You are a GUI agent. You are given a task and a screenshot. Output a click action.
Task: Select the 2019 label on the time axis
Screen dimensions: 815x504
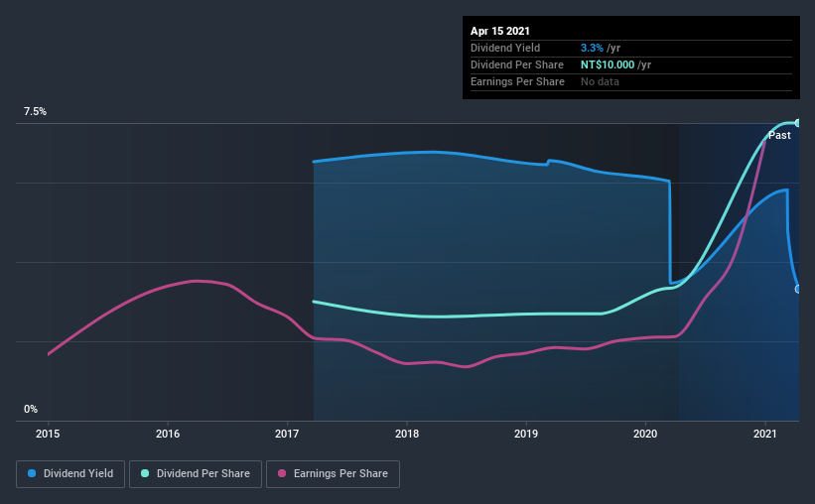click(526, 434)
